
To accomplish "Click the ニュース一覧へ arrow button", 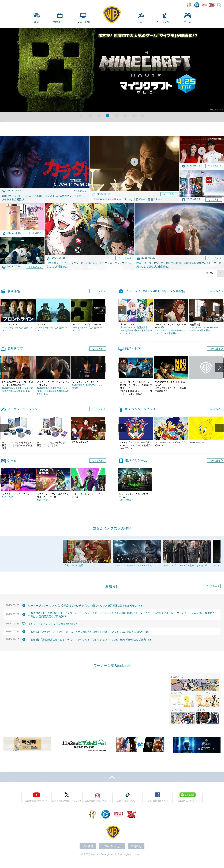I will (220, 273).
